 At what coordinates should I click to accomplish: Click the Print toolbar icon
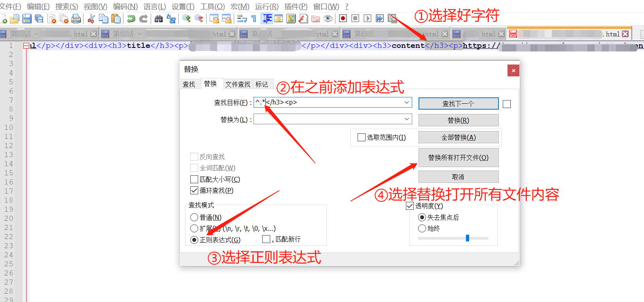[76, 19]
